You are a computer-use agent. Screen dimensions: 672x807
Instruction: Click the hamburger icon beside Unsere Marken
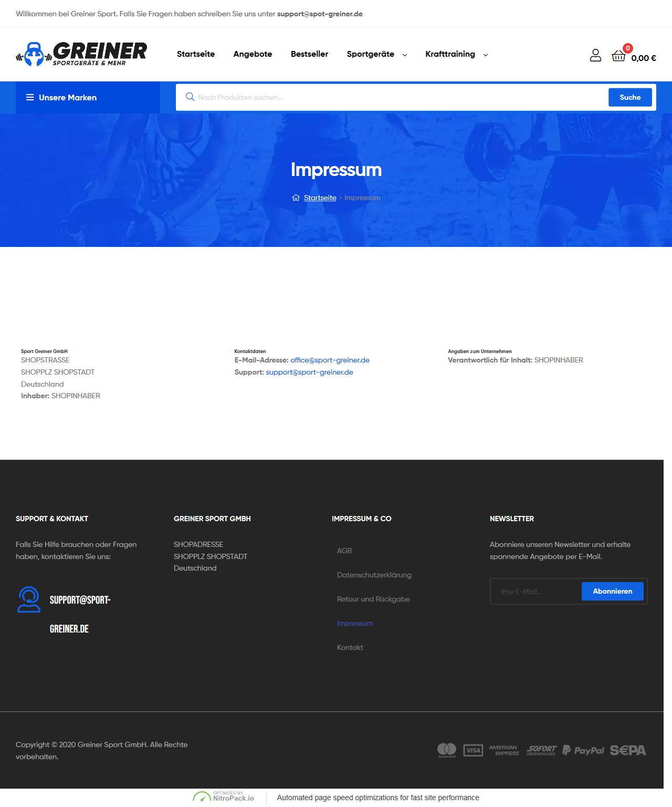pyautogui.click(x=30, y=97)
